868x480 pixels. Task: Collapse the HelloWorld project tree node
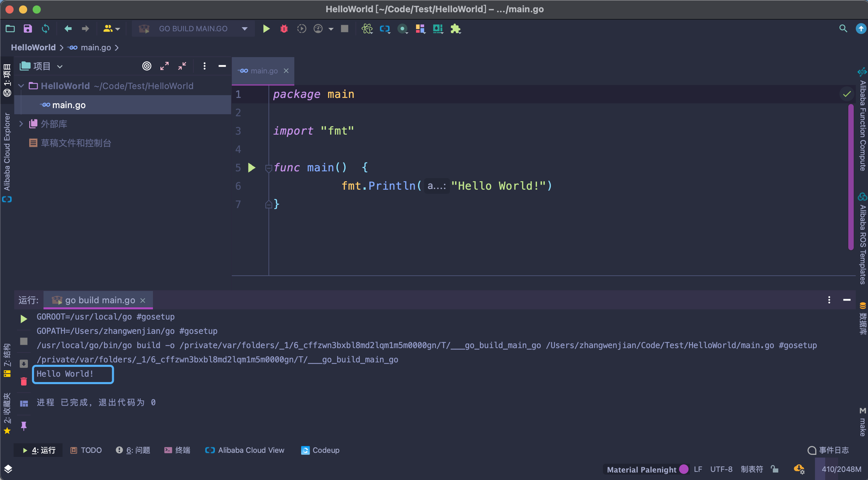(x=21, y=86)
